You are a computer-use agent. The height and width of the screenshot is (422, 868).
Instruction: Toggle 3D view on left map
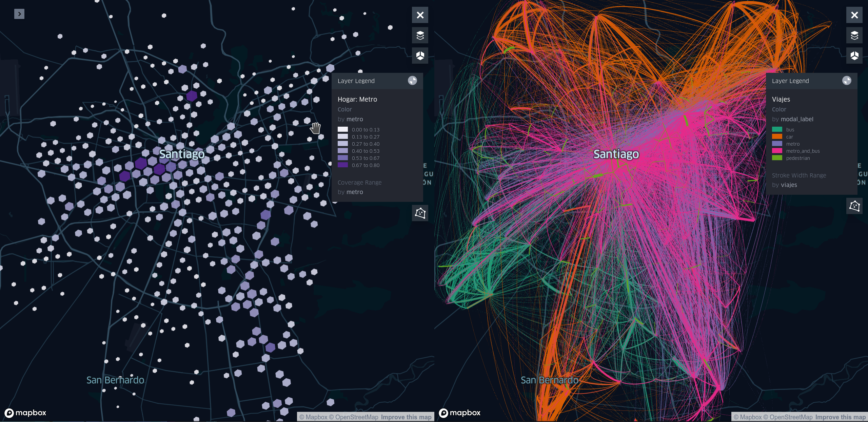coord(420,56)
